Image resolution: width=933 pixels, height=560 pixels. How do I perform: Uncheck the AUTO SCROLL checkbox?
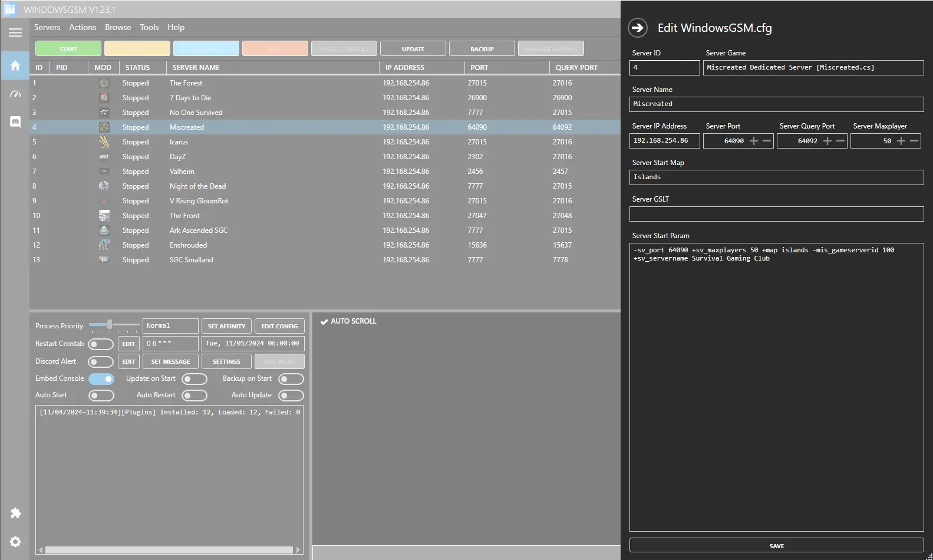point(324,322)
